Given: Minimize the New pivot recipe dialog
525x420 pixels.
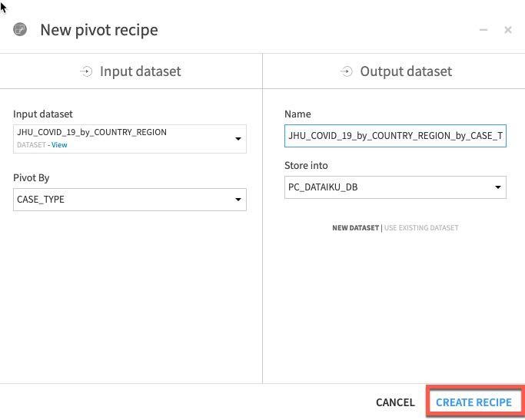Looking at the screenshot, I should [x=483, y=30].
